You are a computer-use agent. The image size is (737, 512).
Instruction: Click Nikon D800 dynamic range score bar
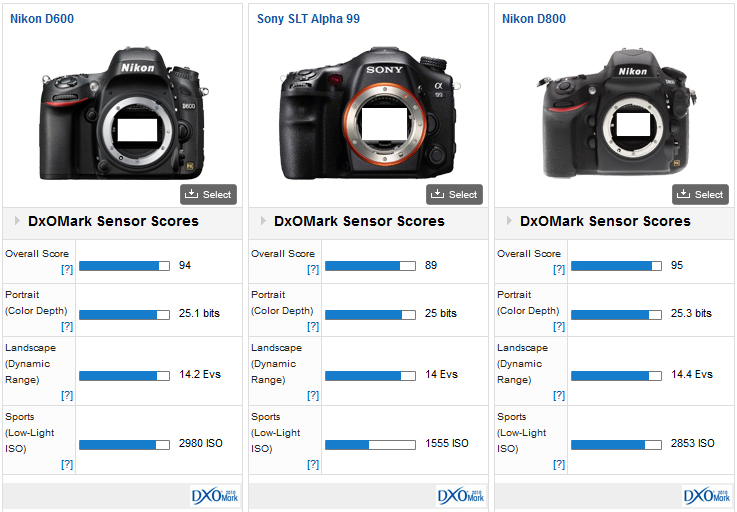(x=616, y=376)
